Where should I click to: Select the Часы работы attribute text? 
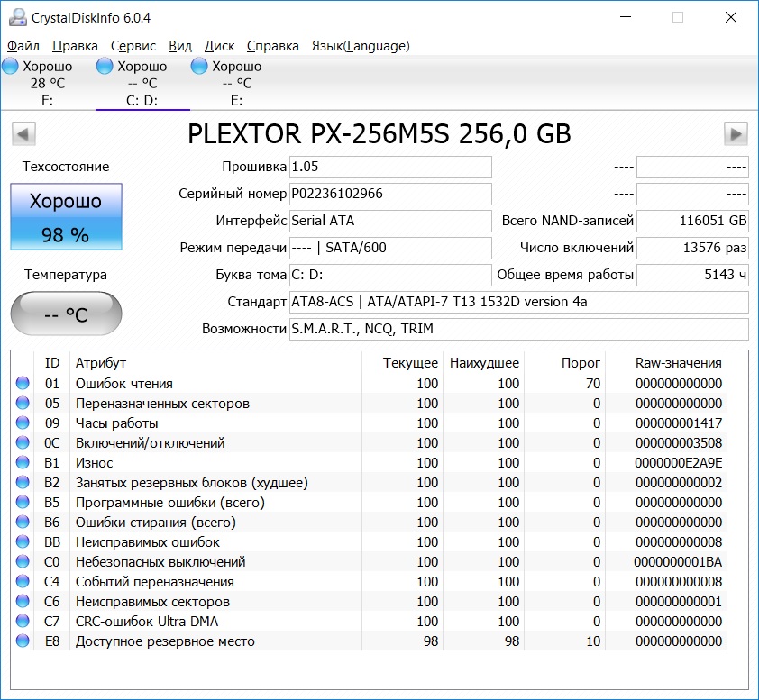pos(116,423)
